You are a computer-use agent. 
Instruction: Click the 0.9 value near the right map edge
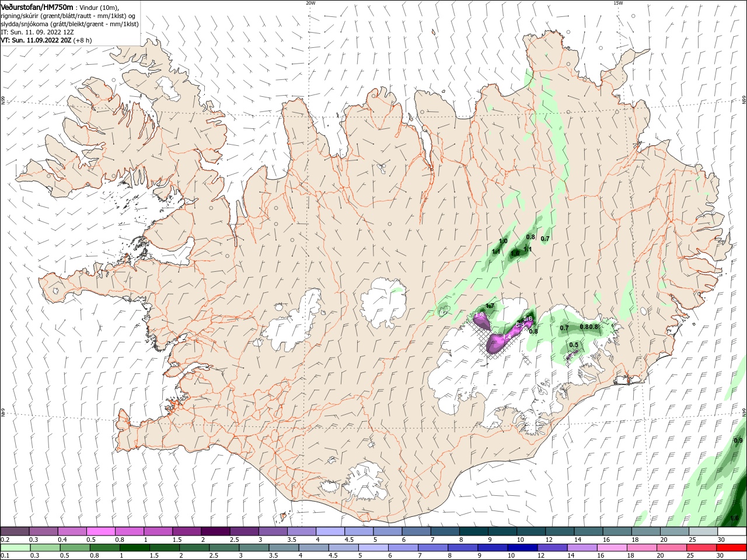(x=738, y=440)
